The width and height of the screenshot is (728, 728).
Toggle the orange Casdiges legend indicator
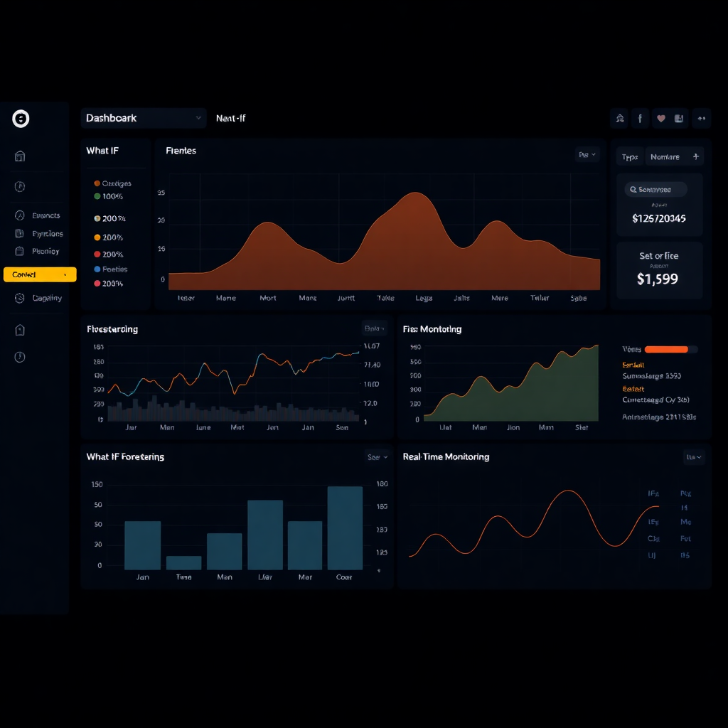97,183
